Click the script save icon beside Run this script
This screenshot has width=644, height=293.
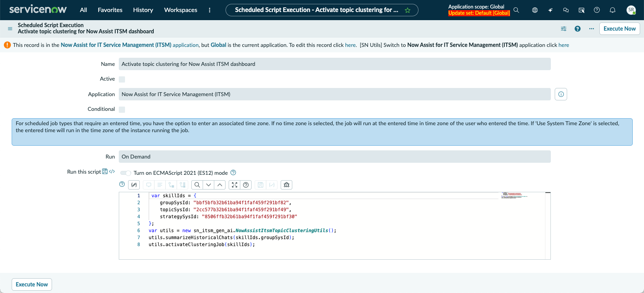click(105, 171)
